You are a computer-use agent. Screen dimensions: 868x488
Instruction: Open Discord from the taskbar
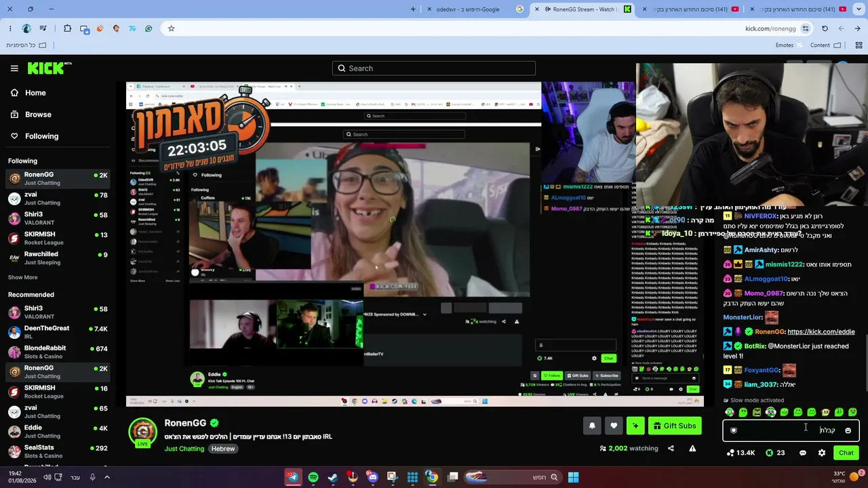[372, 477]
